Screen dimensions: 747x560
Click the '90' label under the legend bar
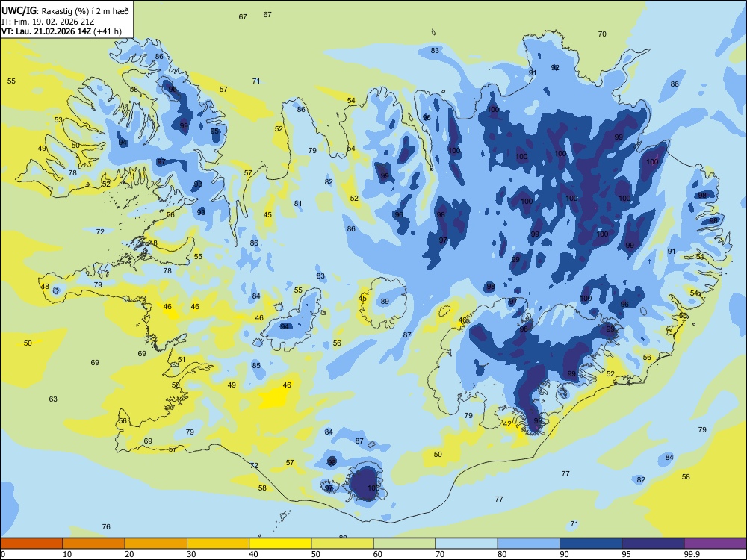pyautogui.click(x=564, y=554)
